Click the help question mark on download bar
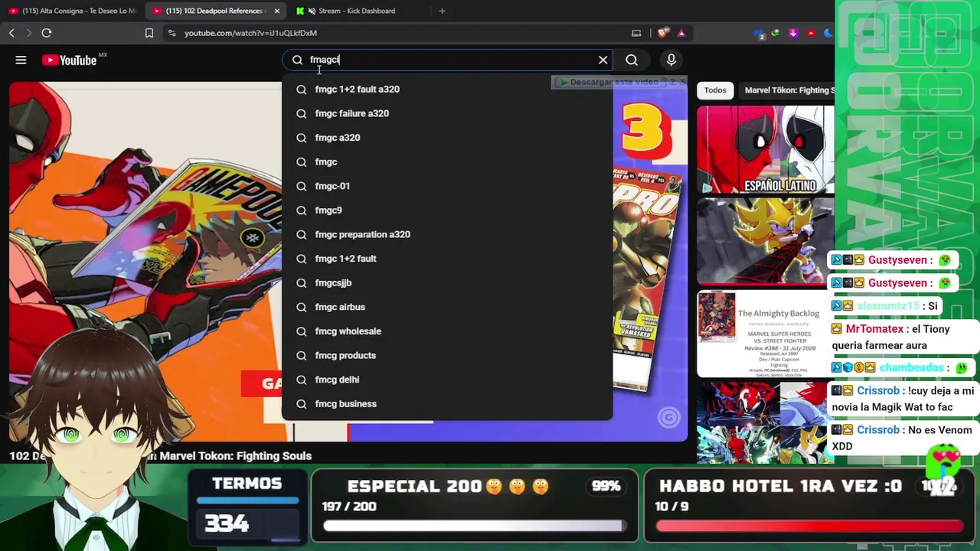The width and height of the screenshot is (980, 551). click(x=673, y=81)
